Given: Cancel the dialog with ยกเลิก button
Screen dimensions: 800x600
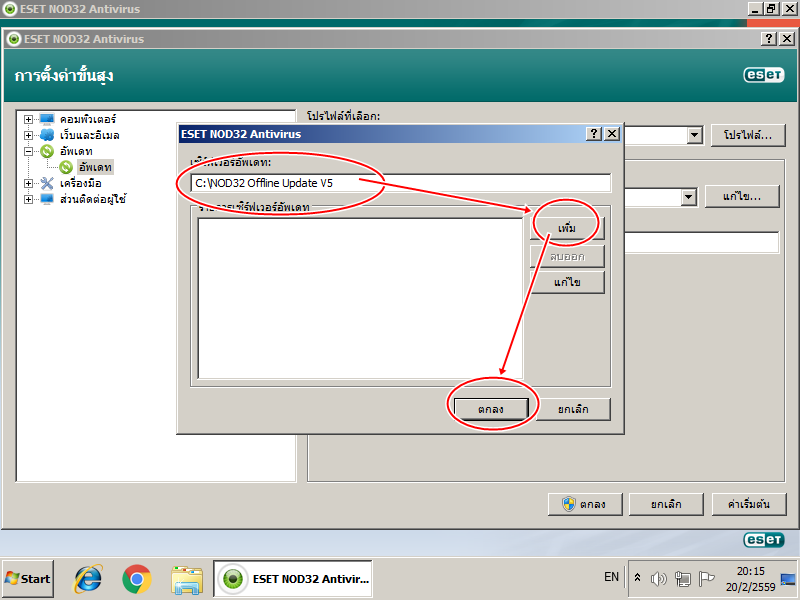Looking at the screenshot, I should point(573,409).
